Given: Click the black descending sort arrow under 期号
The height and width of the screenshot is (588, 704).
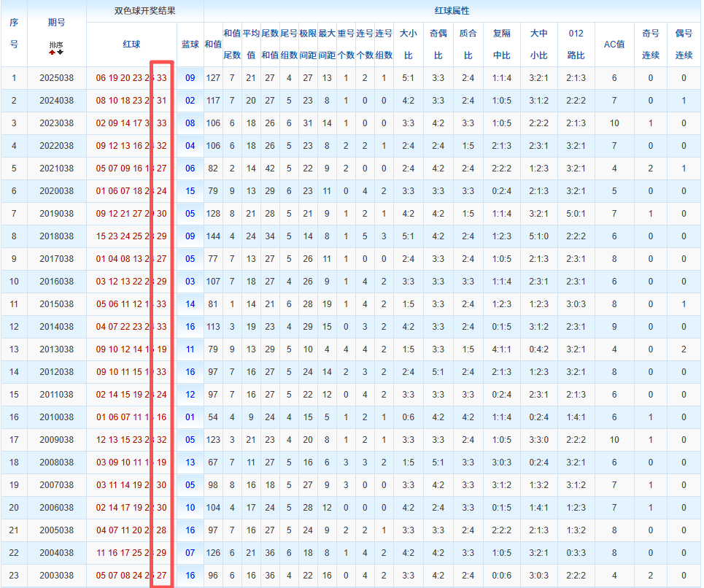Looking at the screenshot, I should point(61,53).
